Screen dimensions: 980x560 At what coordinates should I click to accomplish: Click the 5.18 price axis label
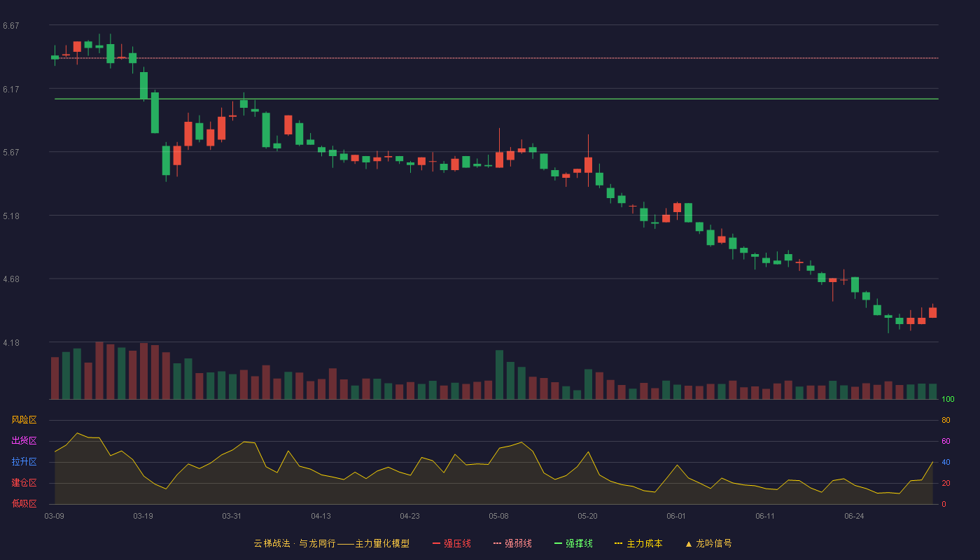point(10,216)
